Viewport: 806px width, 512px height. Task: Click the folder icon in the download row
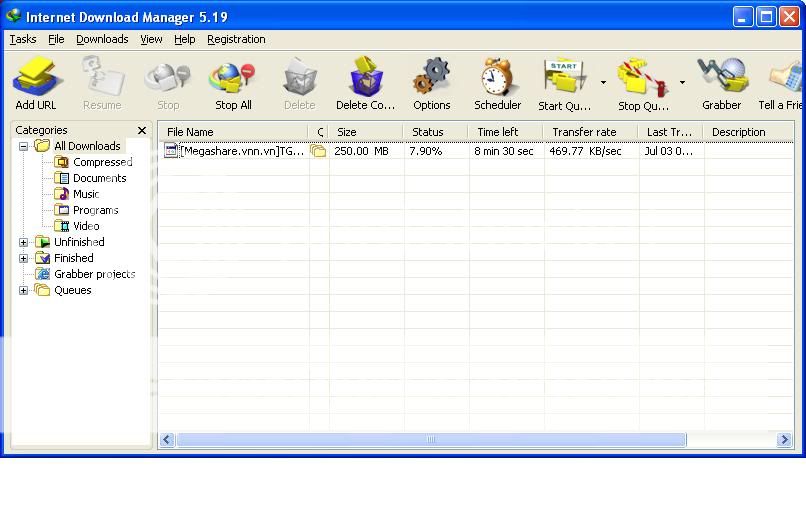(318, 151)
